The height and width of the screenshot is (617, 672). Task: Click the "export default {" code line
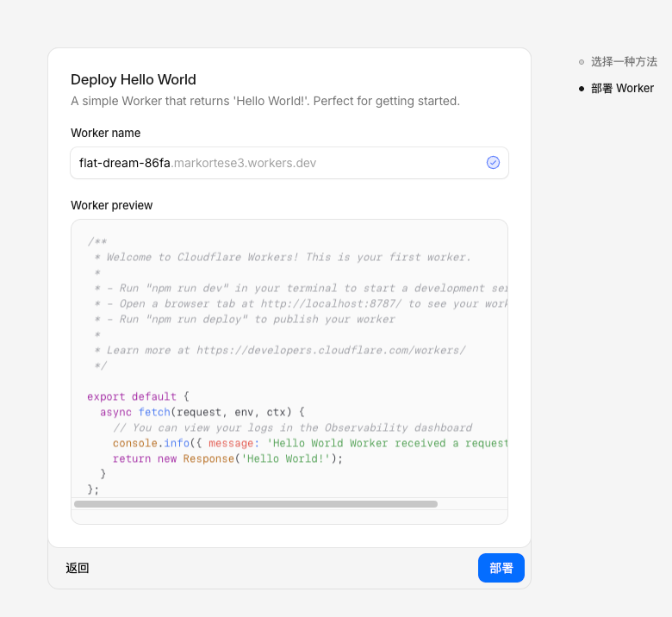point(138,396)
